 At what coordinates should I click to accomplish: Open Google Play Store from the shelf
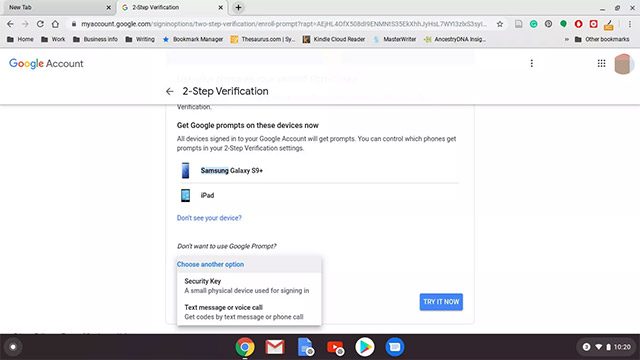click(364, 347)
